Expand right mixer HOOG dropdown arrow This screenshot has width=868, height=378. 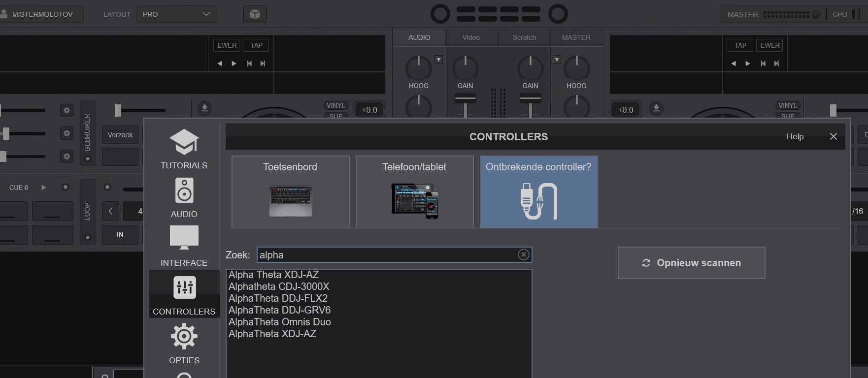pos(557,60)
